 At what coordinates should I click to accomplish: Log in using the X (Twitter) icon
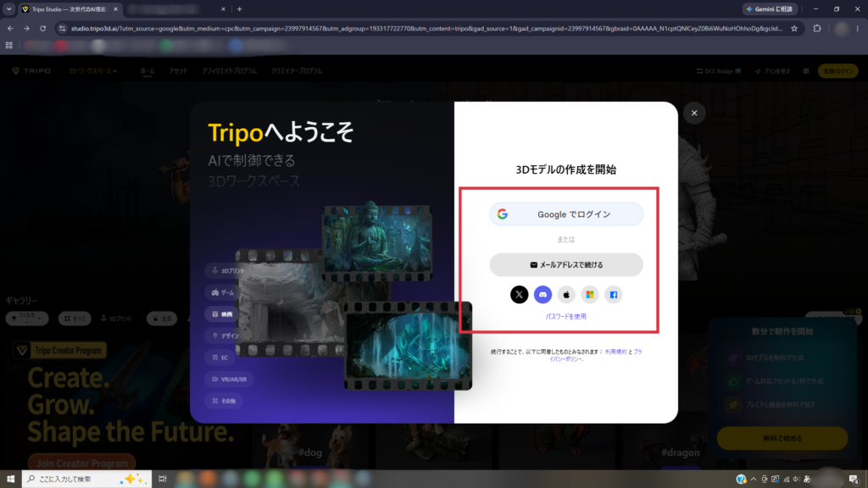click(520, 295)
